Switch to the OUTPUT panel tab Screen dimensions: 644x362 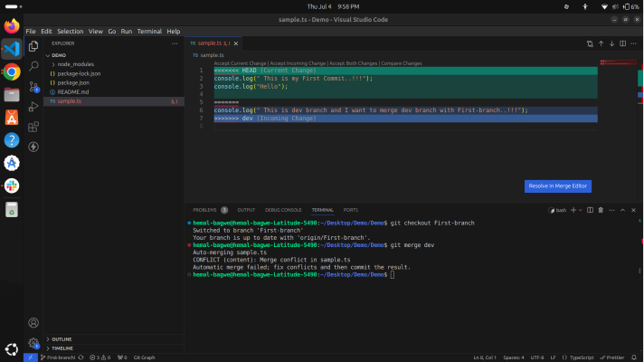246,210
